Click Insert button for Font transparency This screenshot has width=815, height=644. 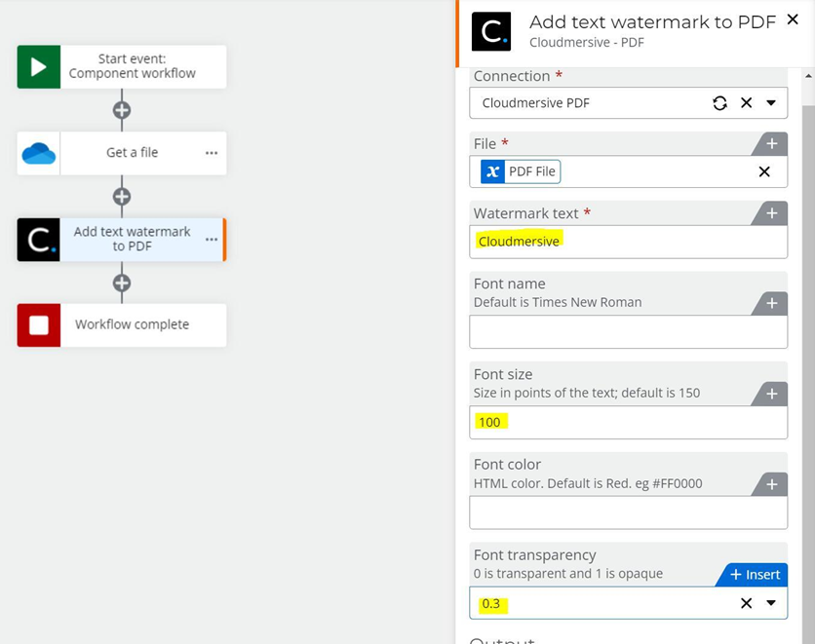[755, 575]
